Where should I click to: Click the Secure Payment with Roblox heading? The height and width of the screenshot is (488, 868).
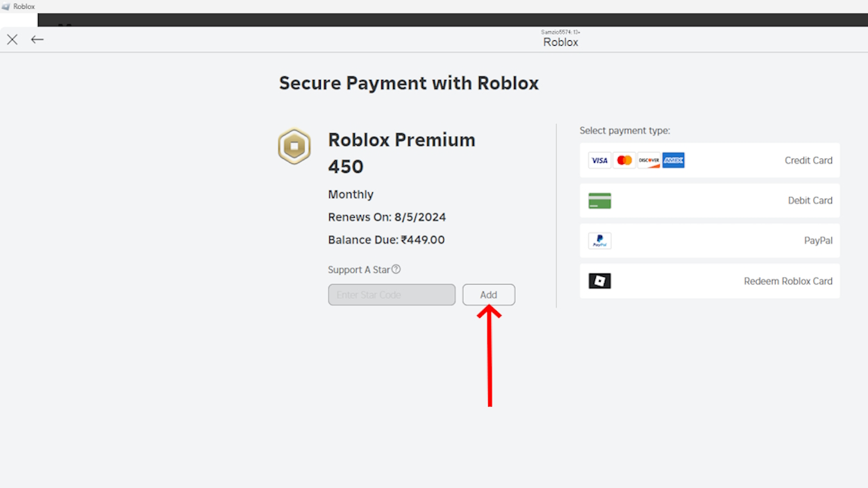click(x=409, y=83)
